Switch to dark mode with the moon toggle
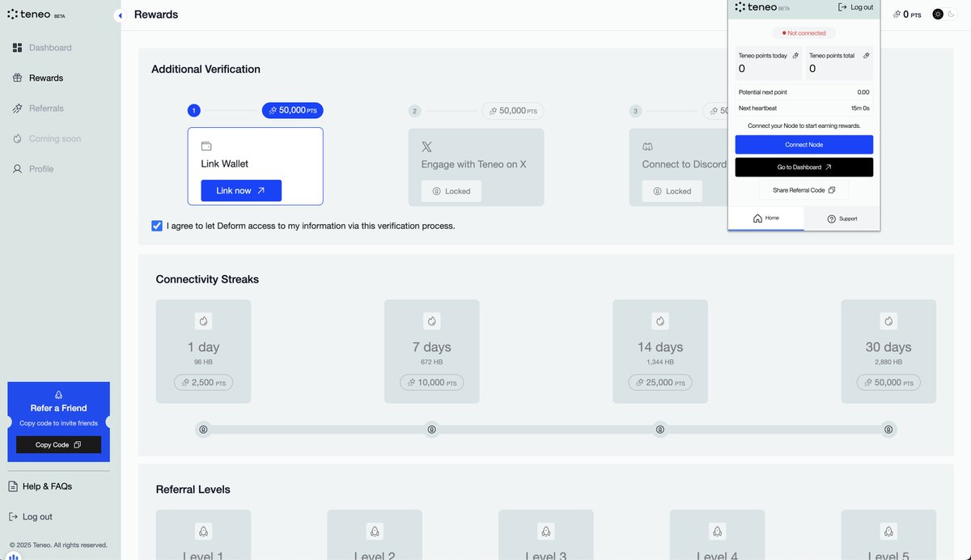 952,15
